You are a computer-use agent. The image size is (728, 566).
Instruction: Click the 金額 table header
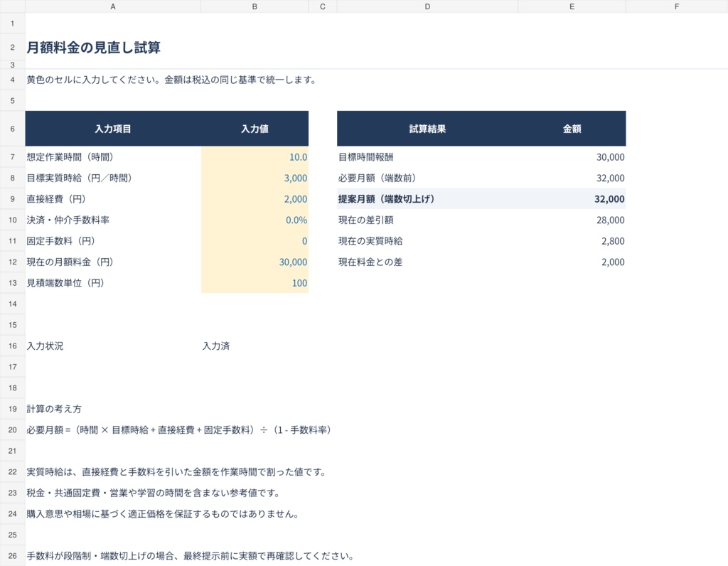click(572, 129)
